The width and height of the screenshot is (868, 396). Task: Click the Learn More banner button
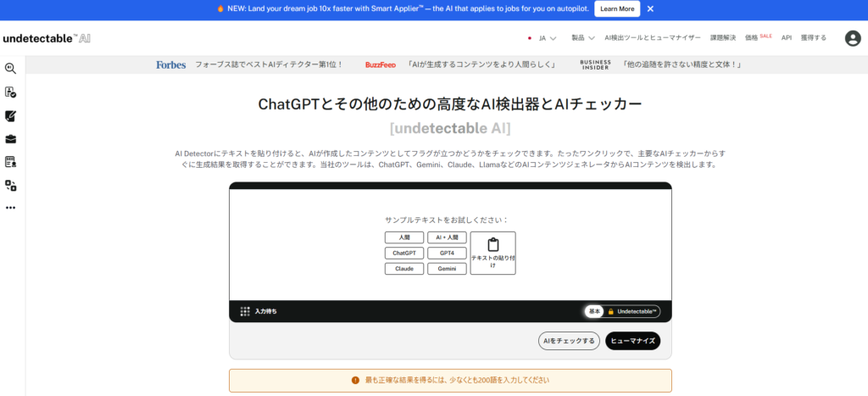(x=617, y=8)
